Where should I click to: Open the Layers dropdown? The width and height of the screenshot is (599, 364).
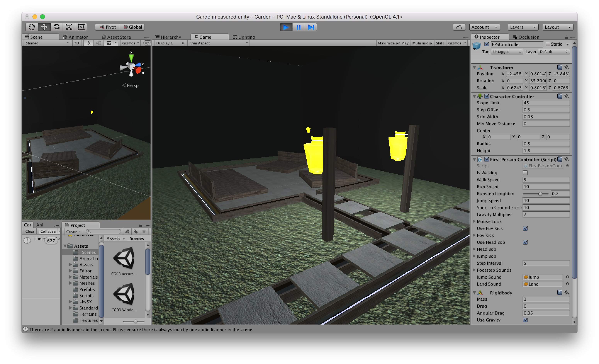(x=523, y=27)
